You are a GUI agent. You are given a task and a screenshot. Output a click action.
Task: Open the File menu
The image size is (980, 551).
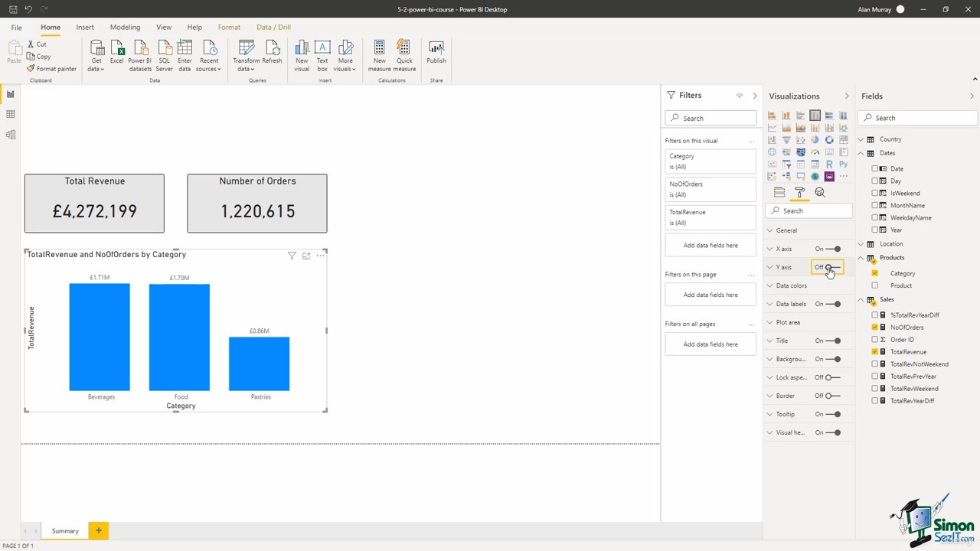tap(16, 28)
